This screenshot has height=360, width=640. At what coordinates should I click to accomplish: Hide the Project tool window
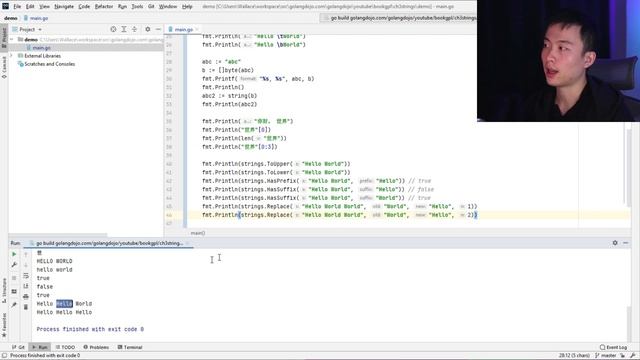pyautogui.click(x=158, y=29)
